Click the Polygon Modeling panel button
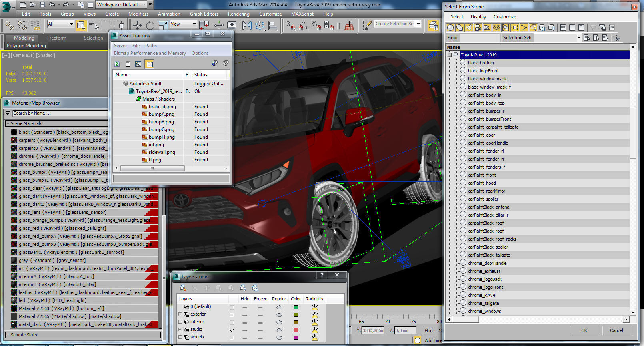Screen dimensions: 644x346 26,46
